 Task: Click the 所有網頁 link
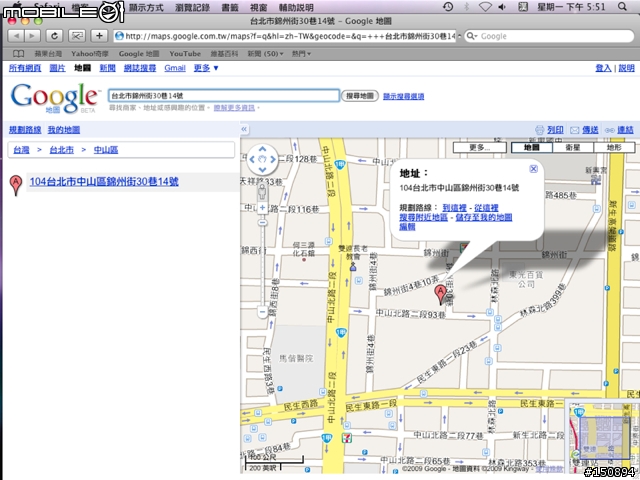coord(25,68)
